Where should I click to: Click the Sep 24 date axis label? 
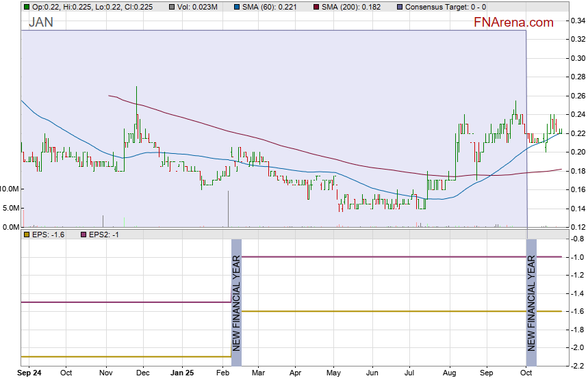click(x=30, y=373)
